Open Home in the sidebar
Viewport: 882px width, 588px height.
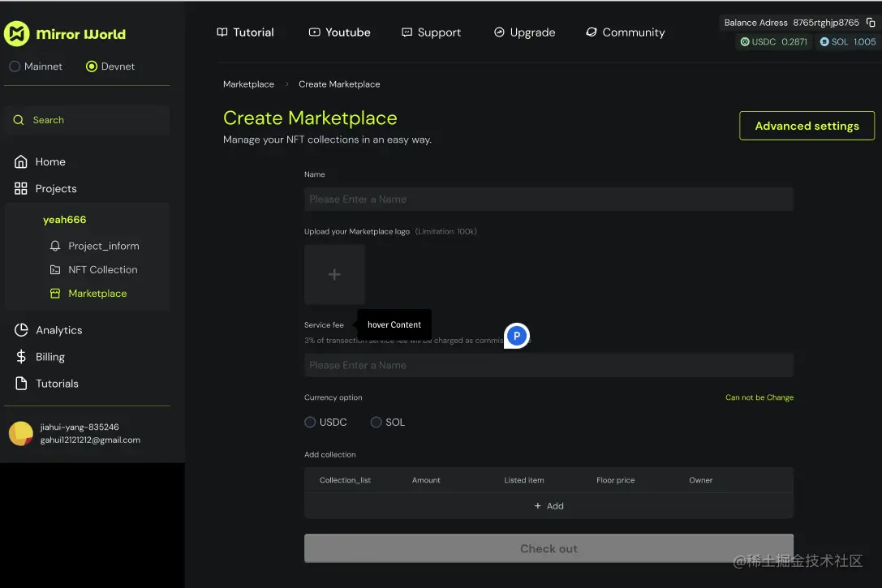(x=50, y=162)
